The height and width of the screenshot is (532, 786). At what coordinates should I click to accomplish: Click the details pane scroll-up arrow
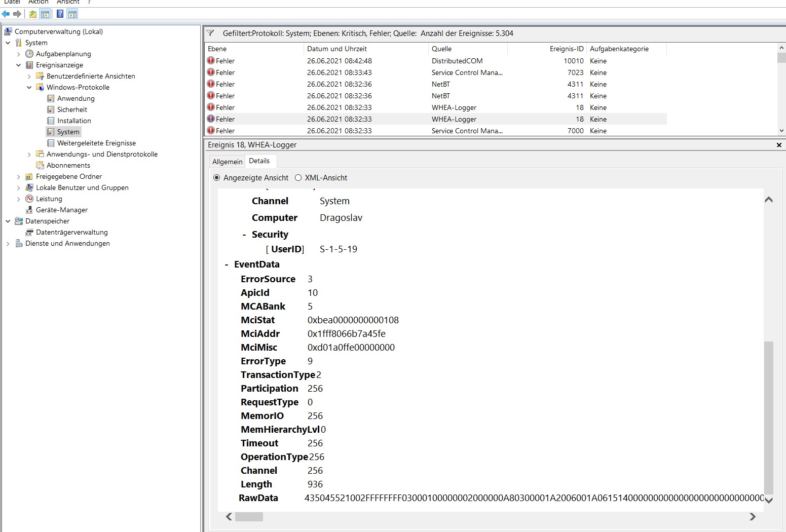click(x=769, y=200)
